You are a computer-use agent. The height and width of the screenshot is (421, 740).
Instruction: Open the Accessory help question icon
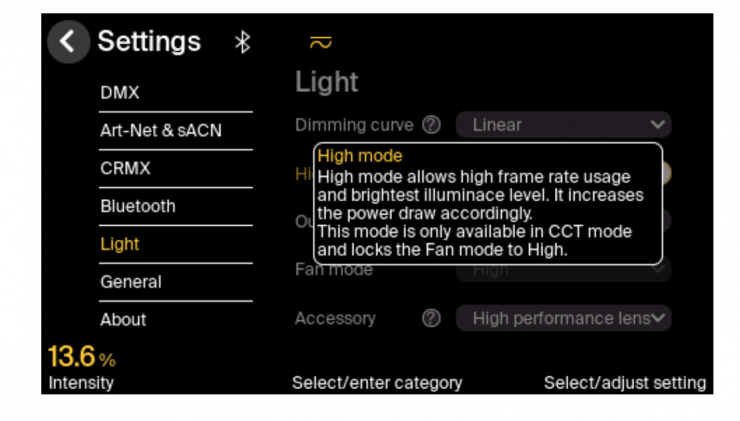pyautogui.click(x=431, y=318)
